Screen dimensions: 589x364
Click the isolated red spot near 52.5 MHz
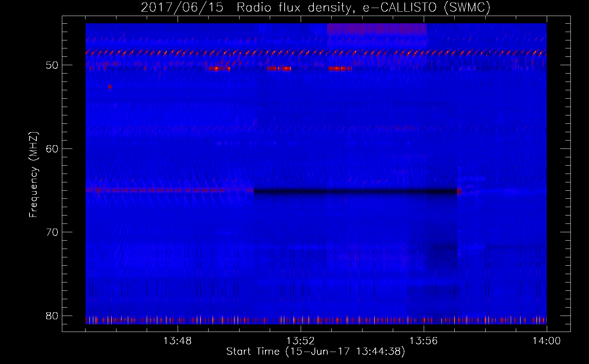pyautogui.click(x=110, y=87)
